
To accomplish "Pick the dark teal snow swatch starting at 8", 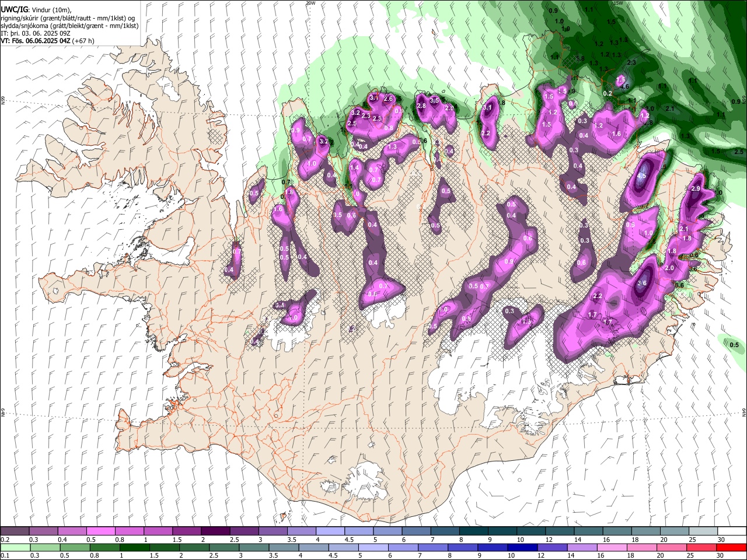I will tap(473, 531).
